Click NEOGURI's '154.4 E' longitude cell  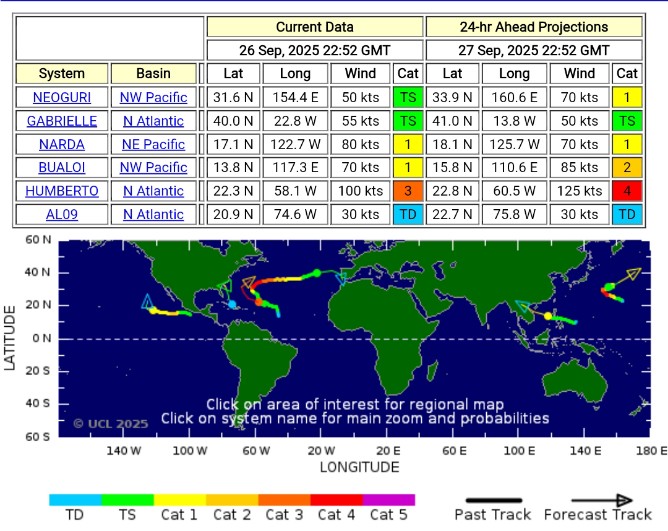pos(295,97)
